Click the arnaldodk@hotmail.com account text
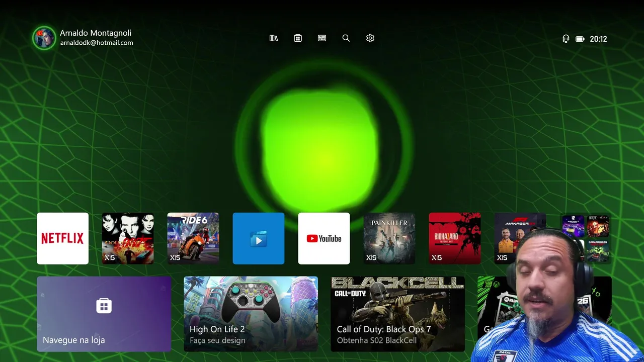644x362 pixels. click(97, 43)
